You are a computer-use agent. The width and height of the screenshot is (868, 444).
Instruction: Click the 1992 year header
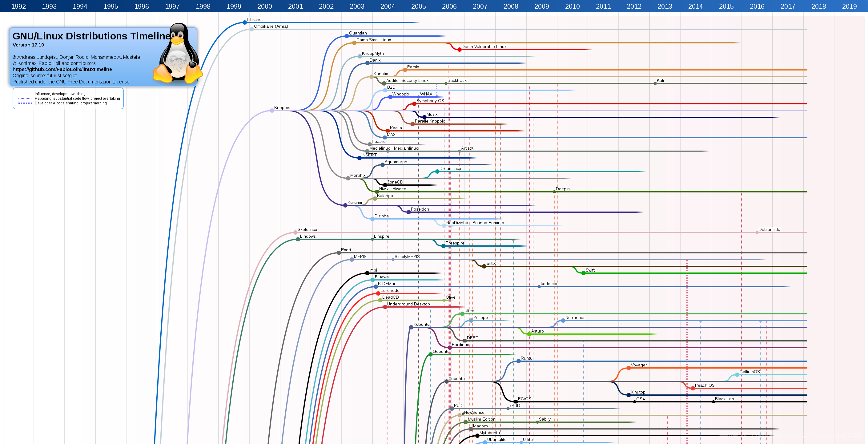tap(18, 6)
